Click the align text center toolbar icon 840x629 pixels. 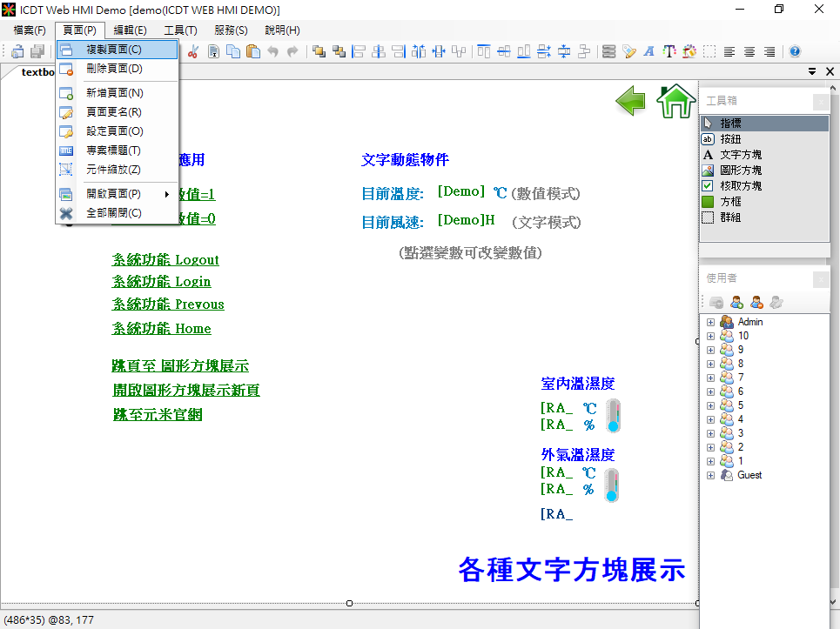pos(749,51)
